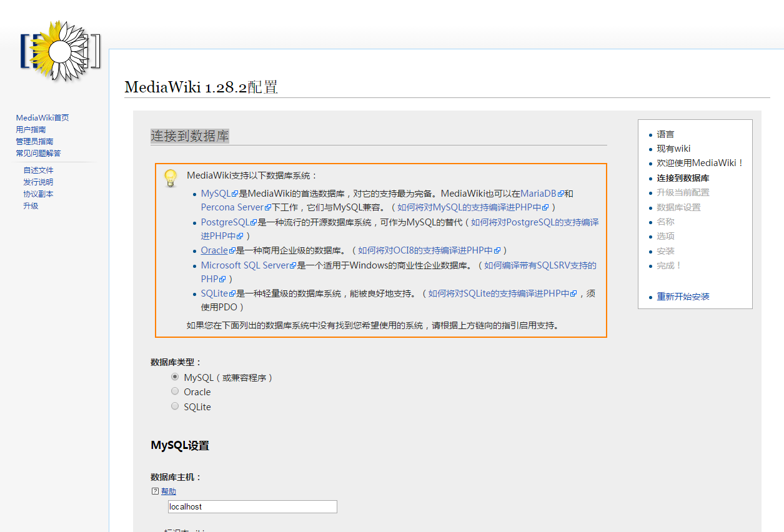784x532 pixels.
Task: Click the 重新开始安装 link
Action: pyautogui.click(x=683, y=297)
